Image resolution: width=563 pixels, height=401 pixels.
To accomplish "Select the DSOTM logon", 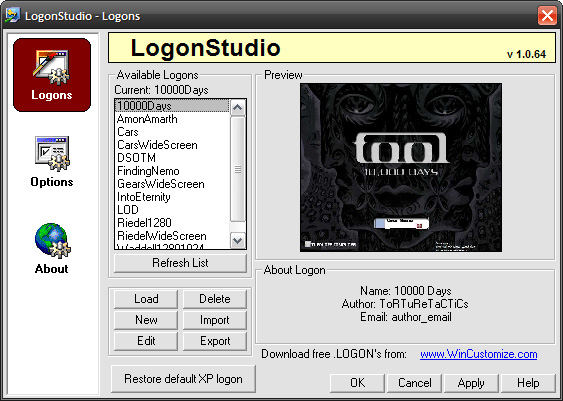I will pyautogui.click(x=136, y=158).
